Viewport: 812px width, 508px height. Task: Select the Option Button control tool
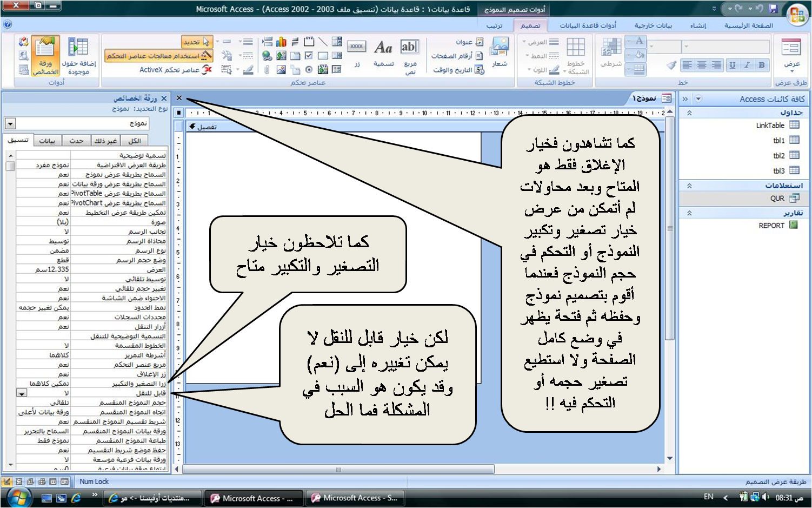pyautogui.click(x=309, y=69)
